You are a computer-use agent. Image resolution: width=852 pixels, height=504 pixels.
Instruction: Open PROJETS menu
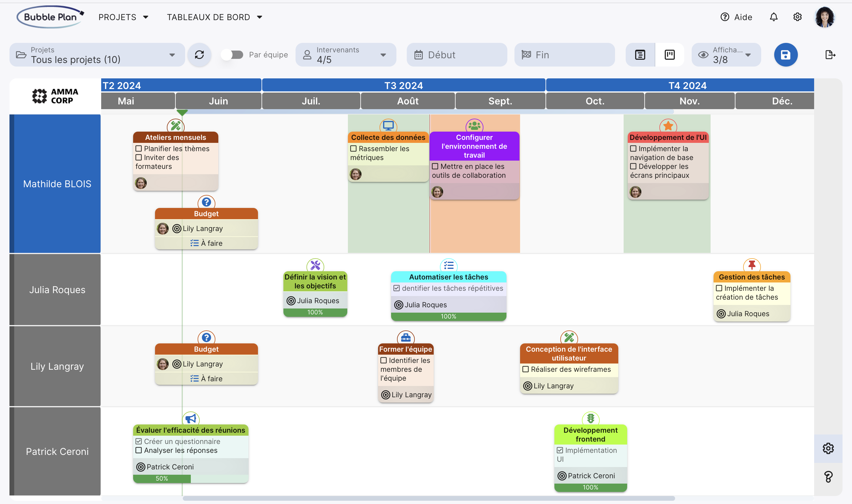tap(123, 16)
